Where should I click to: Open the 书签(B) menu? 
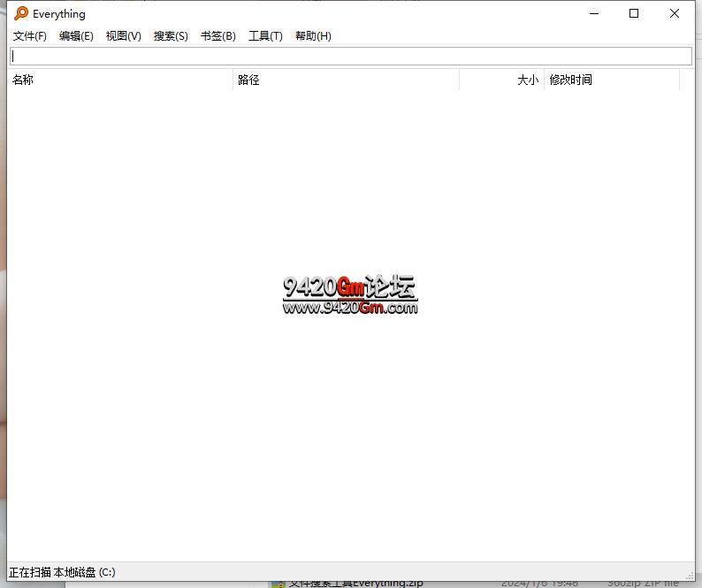[x=218, y=36]
